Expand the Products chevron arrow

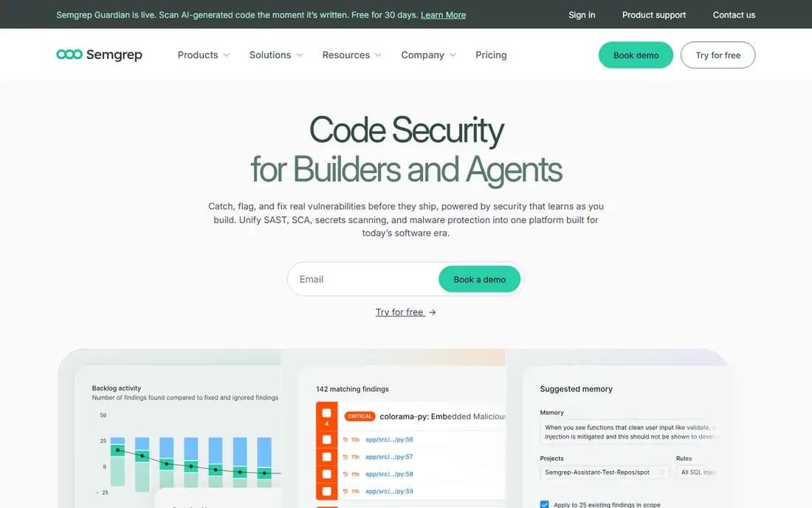(x=227, y=55)
